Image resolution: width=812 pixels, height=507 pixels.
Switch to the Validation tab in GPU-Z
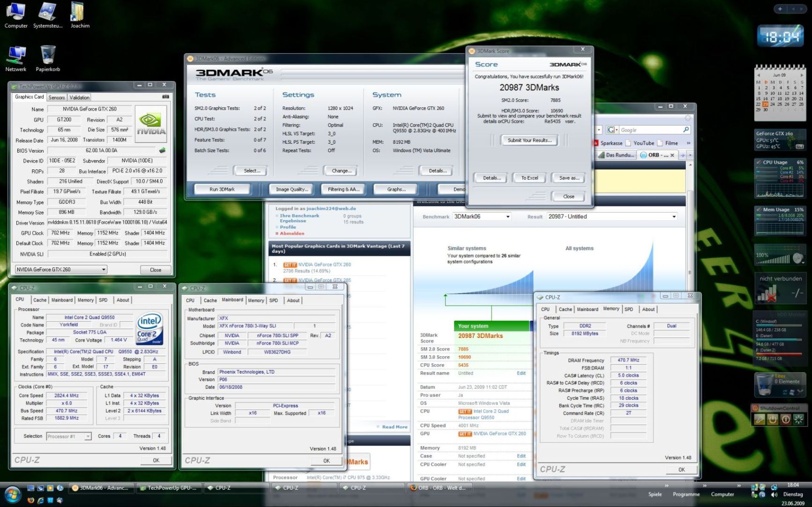tap(79, 97)
